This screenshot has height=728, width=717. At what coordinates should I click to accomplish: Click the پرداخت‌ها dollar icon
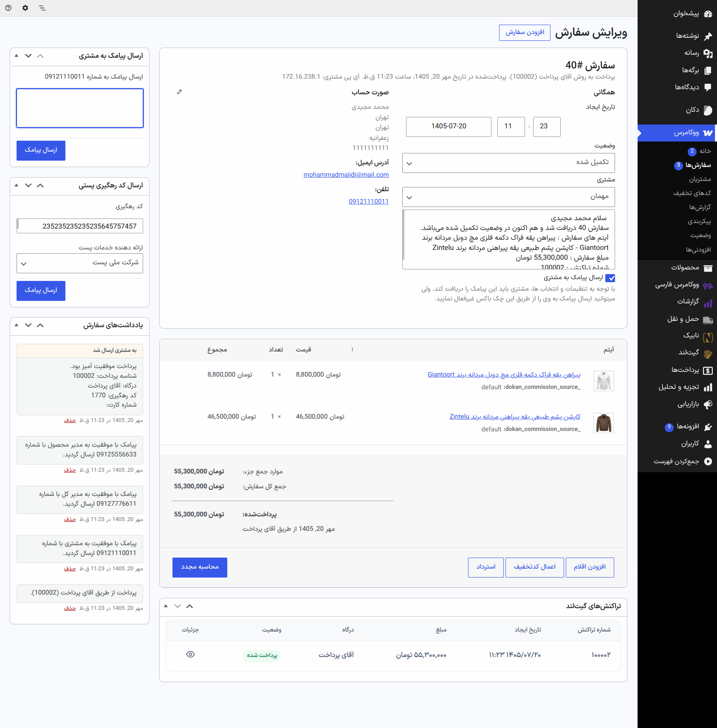(708, 371)
